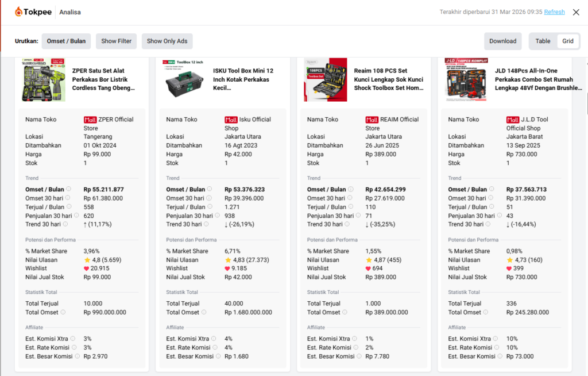588x376 pixels.
Task: Click info icon beside Penjualan 30 hari in ISKU card
Action: coord(218,215)
